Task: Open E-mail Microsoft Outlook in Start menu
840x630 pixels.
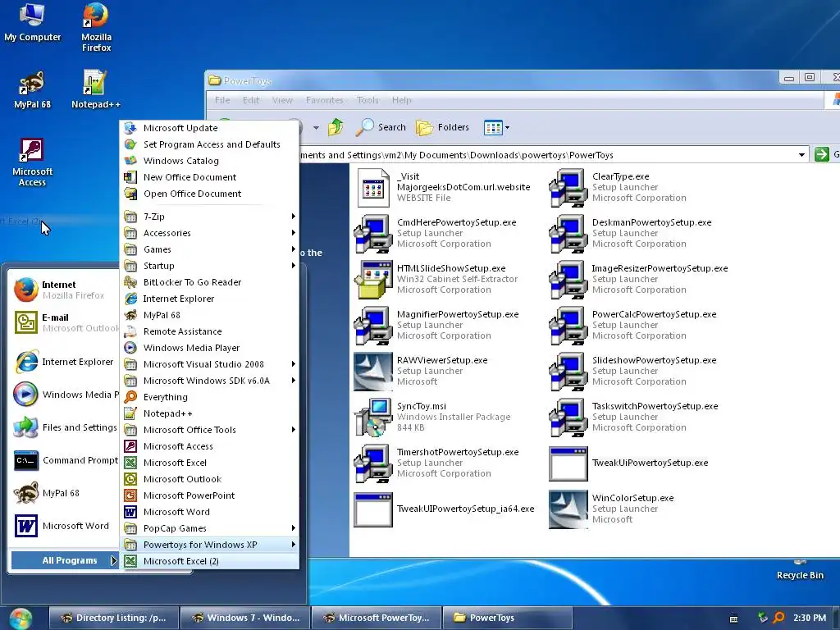Action: point(64,322)
